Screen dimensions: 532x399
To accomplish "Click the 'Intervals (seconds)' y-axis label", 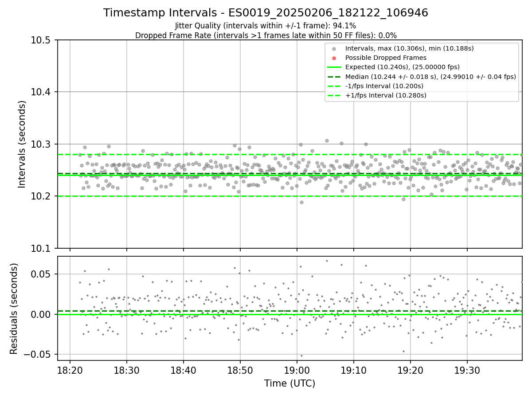I will 22,144.
